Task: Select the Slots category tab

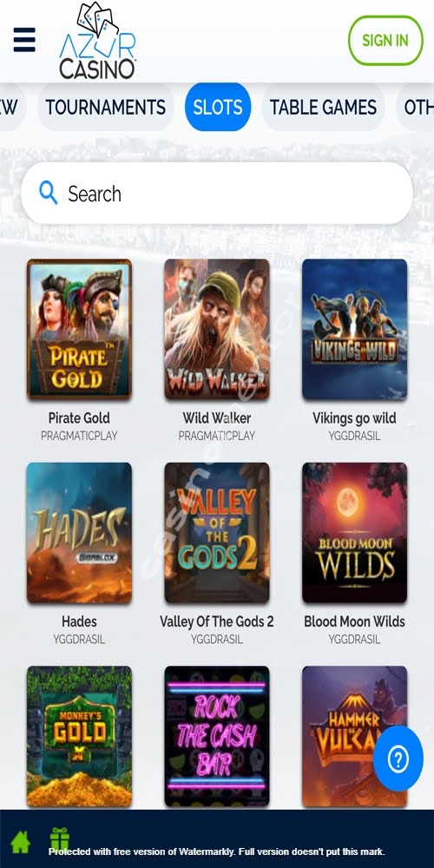Action: [x=218, y=107]
